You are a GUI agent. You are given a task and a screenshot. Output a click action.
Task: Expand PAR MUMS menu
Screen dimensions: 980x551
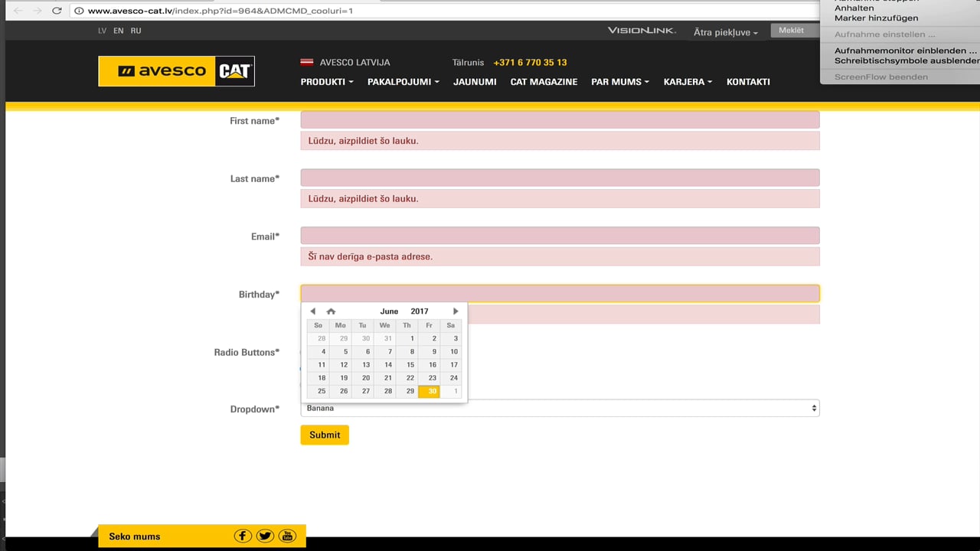(x=620, y=82)
